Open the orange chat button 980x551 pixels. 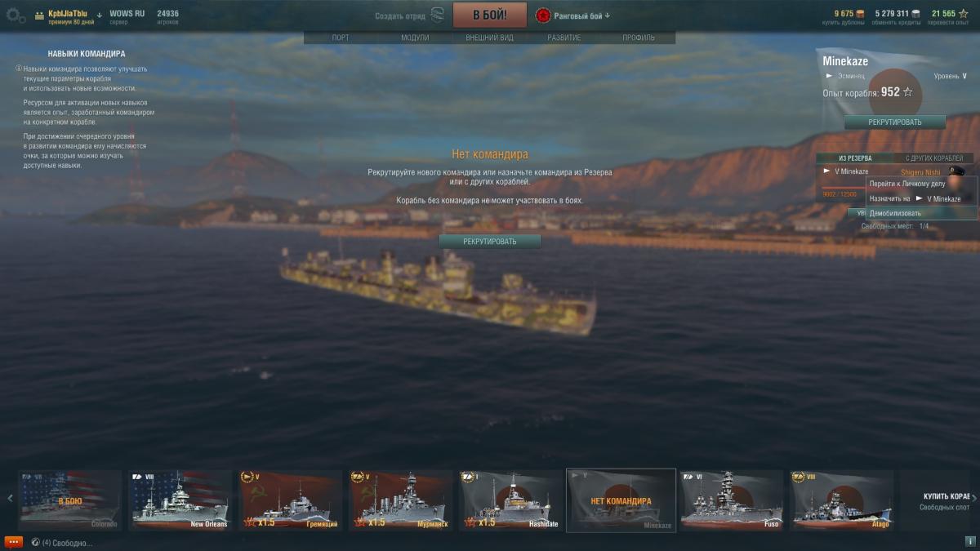coord(13,542)
